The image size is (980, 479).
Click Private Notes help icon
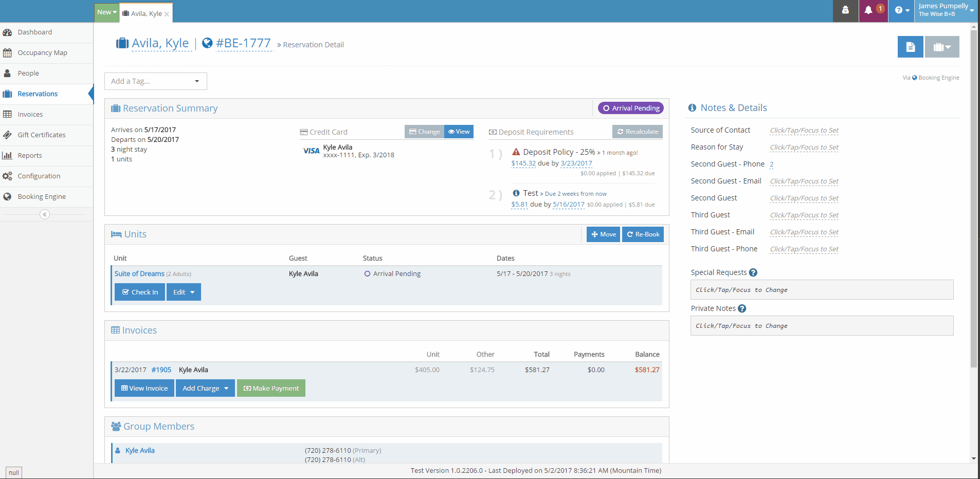[x=741, y=308]
